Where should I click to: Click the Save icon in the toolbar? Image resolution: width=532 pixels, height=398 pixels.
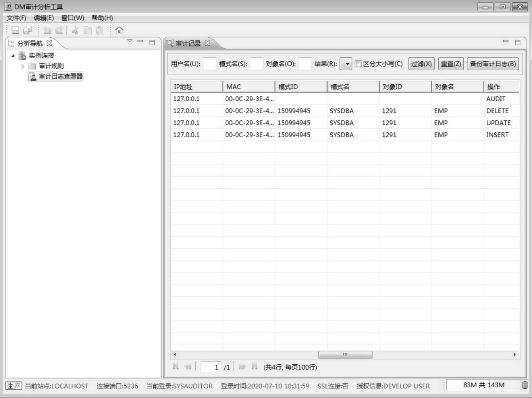16,30
